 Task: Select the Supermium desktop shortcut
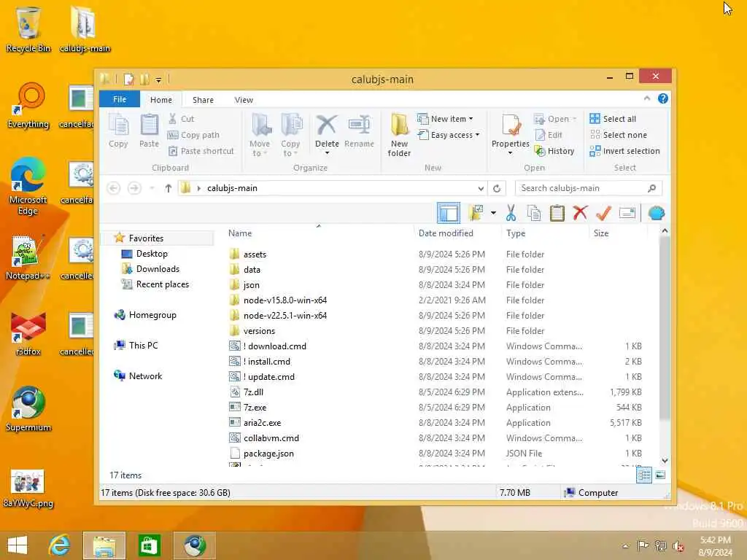(28, 408)
